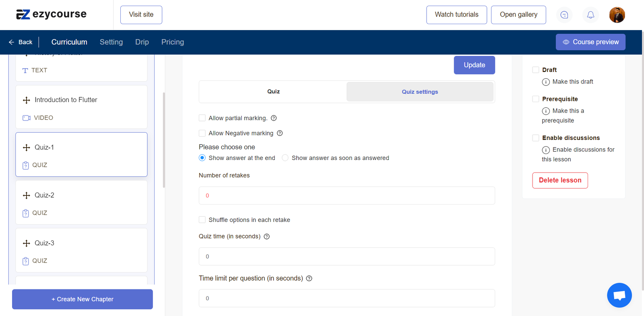Open the live chat support bubble

click(x=619, y=295)
